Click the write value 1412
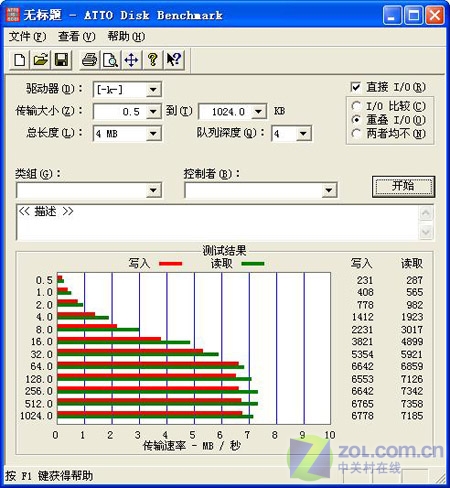 click(x=363, y=317)
